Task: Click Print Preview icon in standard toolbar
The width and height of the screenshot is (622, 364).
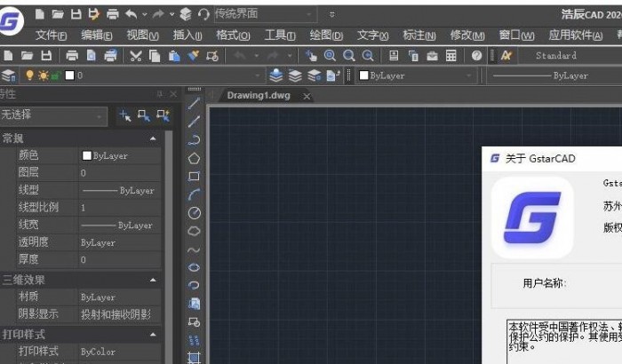Action: (x=92, y=56)
